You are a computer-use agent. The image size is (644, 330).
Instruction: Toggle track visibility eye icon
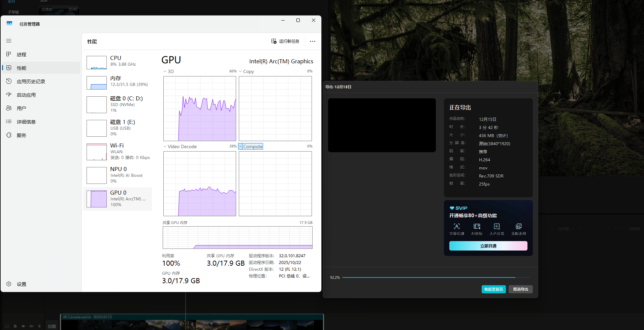[23, 326]
